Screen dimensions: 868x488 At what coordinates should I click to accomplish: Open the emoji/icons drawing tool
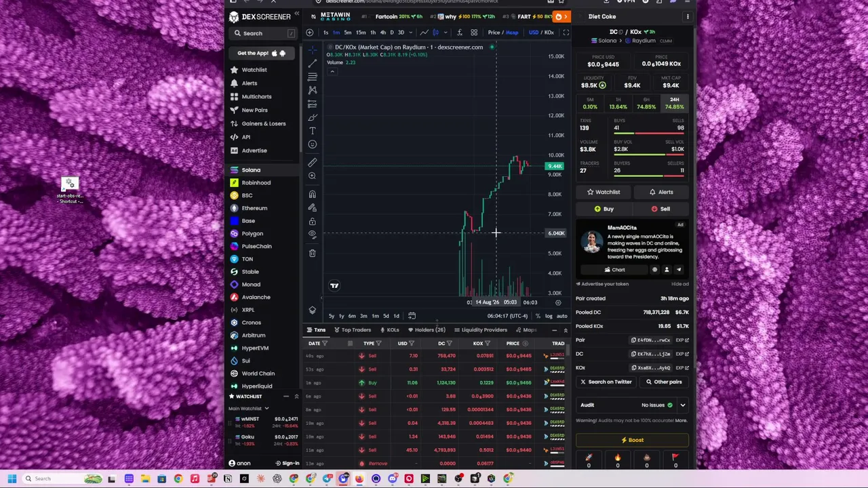click(x=312, y=144)
